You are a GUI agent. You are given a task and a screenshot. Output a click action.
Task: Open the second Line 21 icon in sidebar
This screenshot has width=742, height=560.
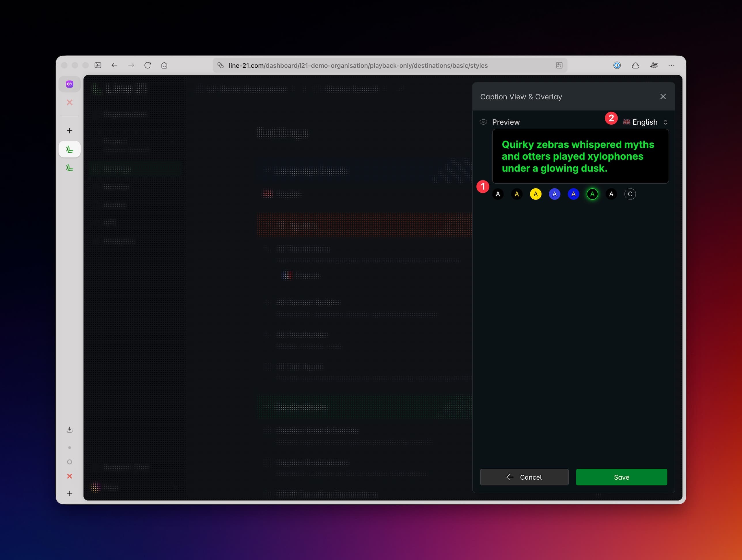[x=69, y=168]
